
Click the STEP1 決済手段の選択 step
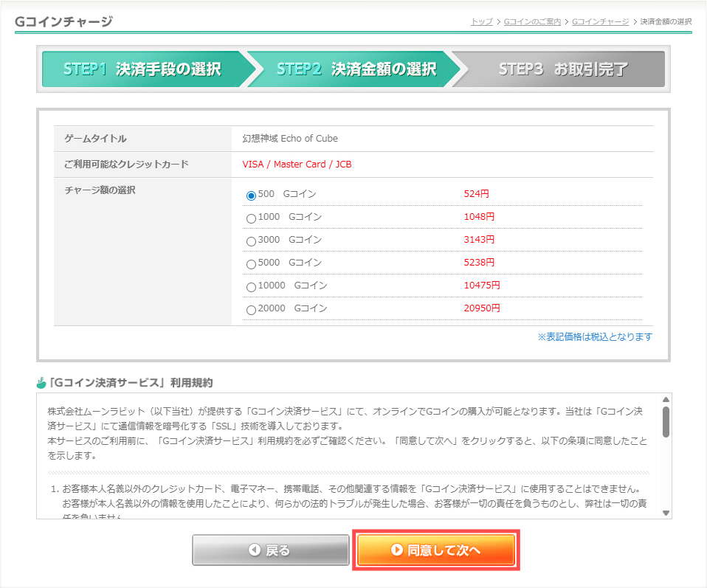pos(142,69)
